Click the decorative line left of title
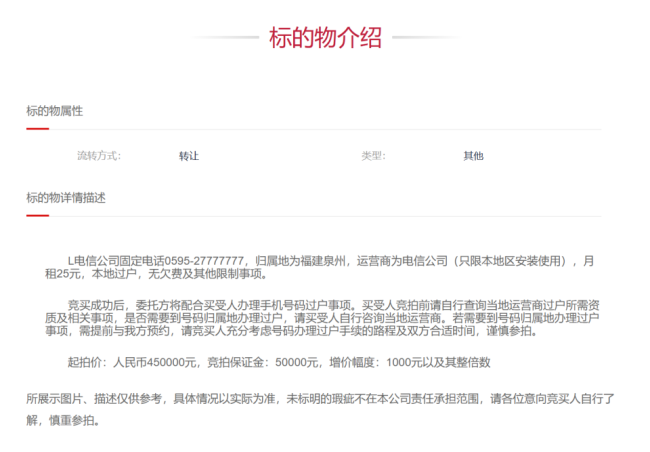Screen dimensions: 650x452 click(225, 39)
